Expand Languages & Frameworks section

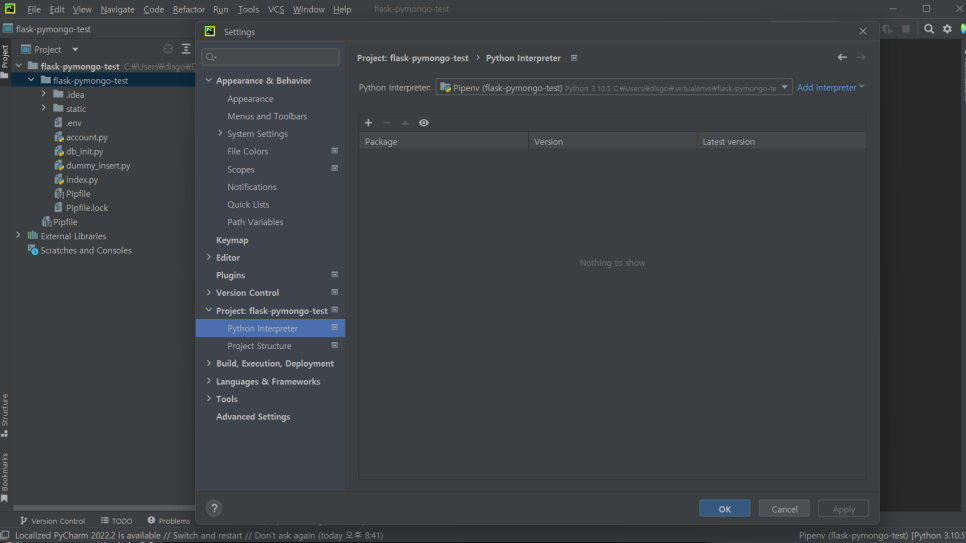point(209,381)
